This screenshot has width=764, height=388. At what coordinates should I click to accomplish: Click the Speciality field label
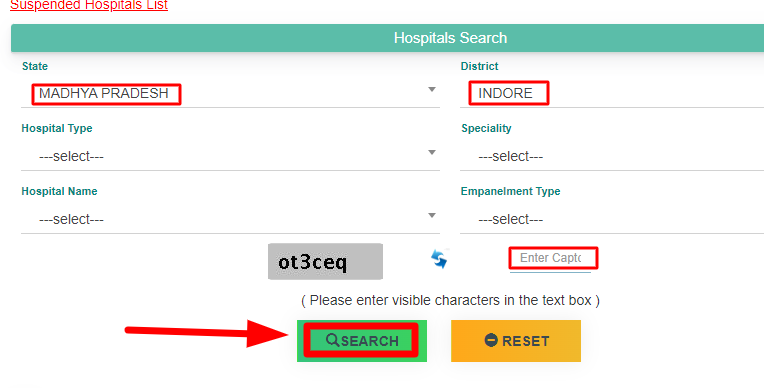pos(486,129)
